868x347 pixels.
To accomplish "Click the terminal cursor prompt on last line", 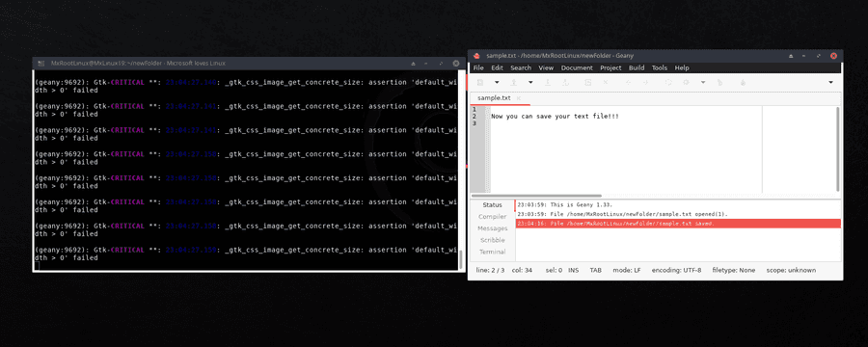I will [36, 266].
